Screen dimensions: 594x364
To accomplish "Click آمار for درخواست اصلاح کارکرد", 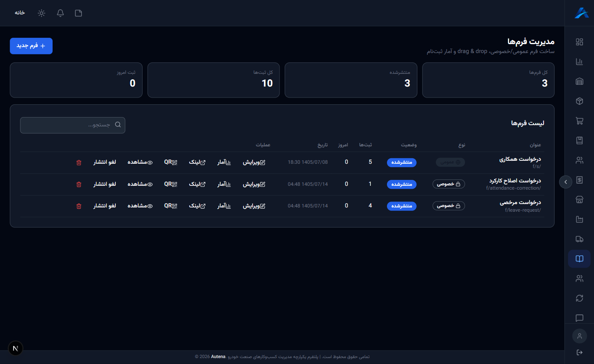I will tap(224, 184).
